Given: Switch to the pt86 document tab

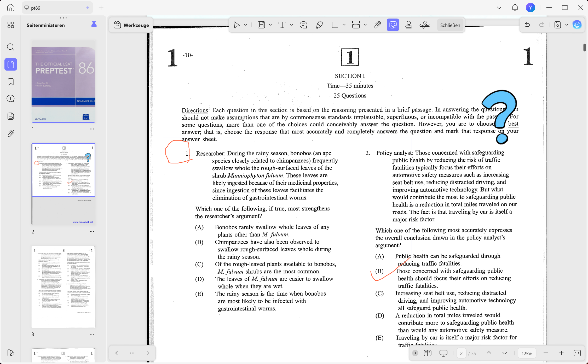Looking at the screenshot, I should click(57, 8).
